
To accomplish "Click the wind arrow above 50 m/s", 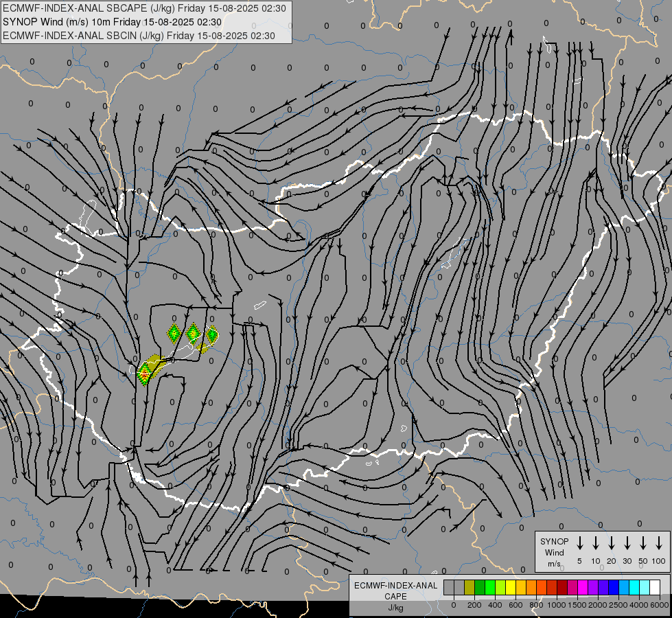I will (643, 543).
